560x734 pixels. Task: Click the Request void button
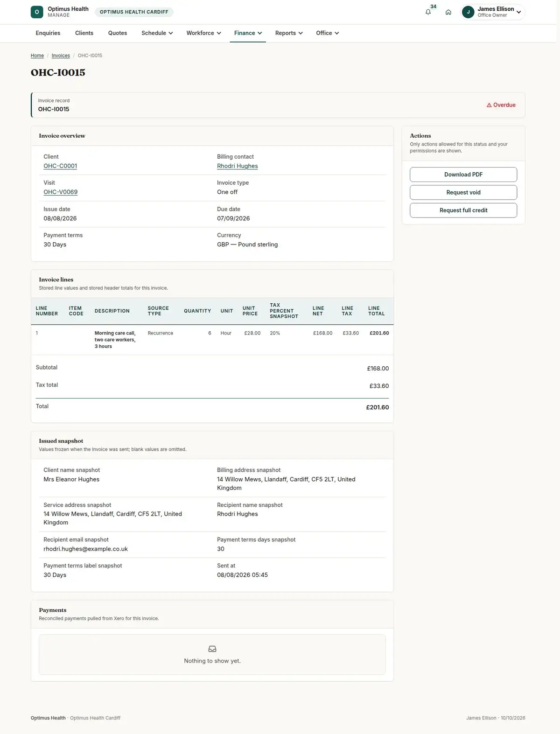(463, 192)
